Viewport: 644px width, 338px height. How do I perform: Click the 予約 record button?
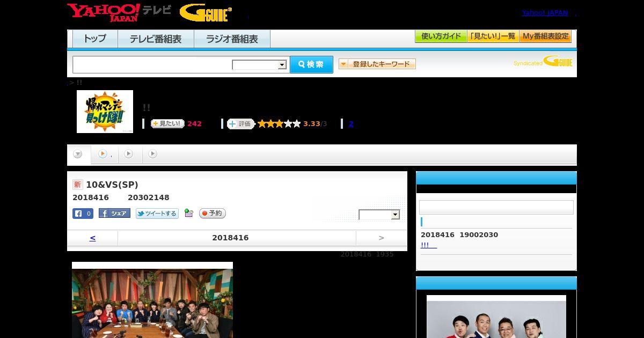213,214
